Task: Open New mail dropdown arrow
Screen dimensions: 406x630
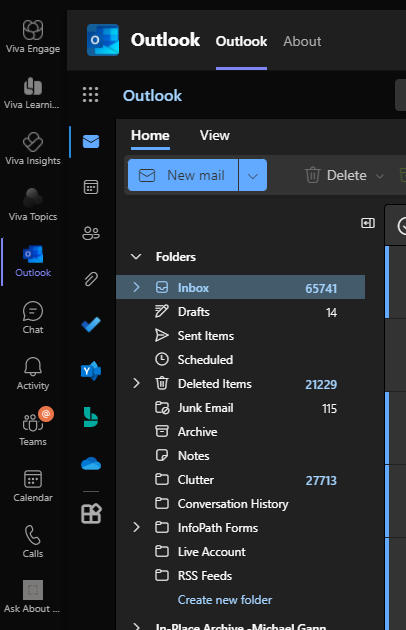Action: [x=253, y=176]
